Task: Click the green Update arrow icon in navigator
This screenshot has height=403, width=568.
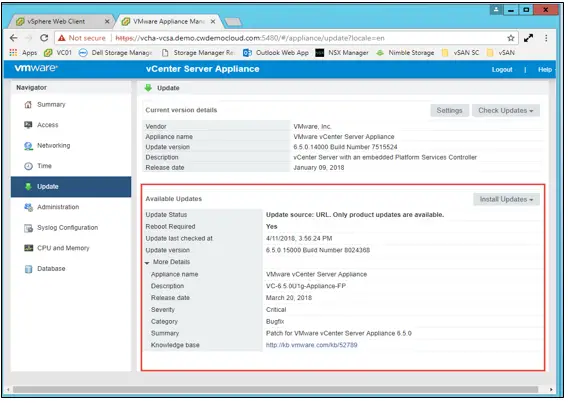Action: 28,186
